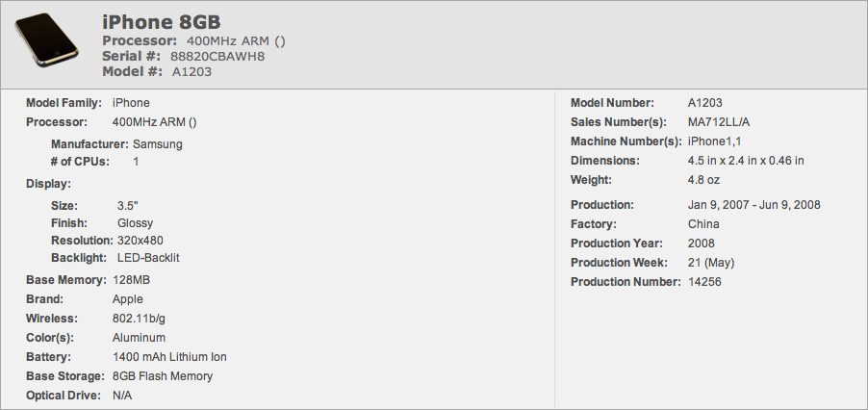
Task: Click Dimensions value 4.5 in x 2.4 in x 0.46 in
Action: click(746, 161)
